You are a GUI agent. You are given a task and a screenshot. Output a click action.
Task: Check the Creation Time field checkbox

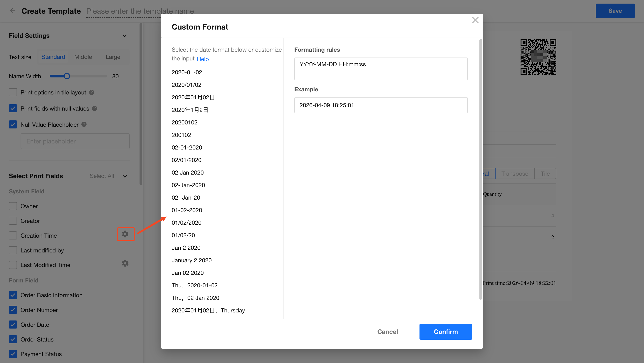tap(13, 235)
